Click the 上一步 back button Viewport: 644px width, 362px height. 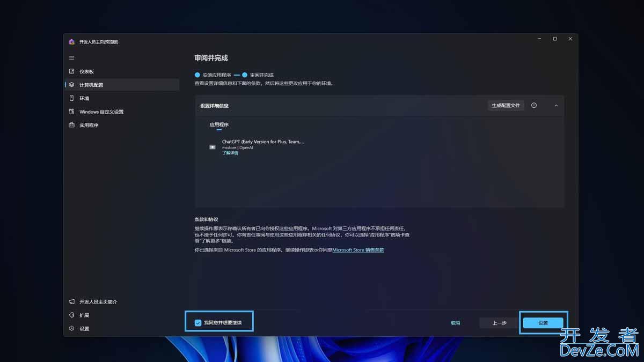(x=500, y=323)
